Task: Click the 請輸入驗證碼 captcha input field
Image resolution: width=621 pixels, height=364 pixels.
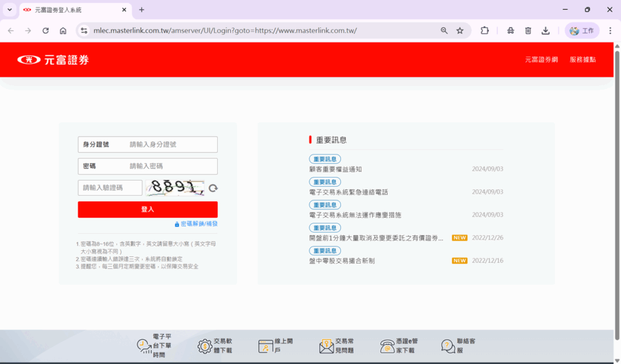Action: 110,188
